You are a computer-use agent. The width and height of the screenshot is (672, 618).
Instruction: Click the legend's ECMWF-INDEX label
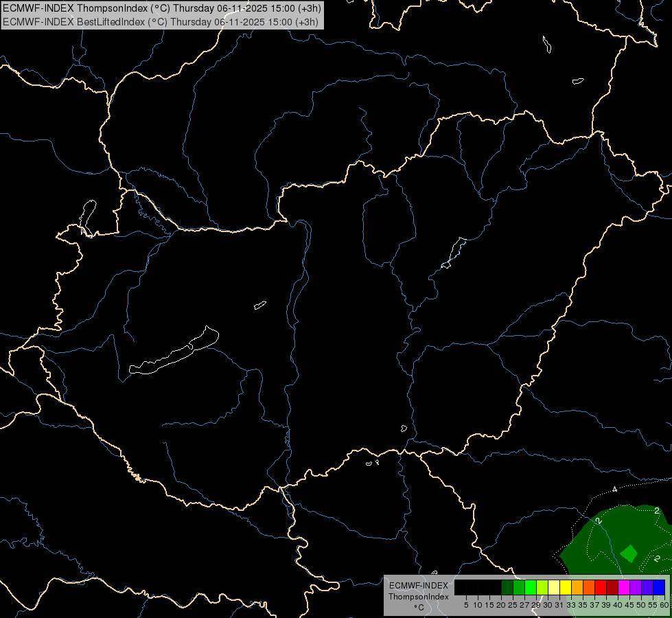pos(419,586)
